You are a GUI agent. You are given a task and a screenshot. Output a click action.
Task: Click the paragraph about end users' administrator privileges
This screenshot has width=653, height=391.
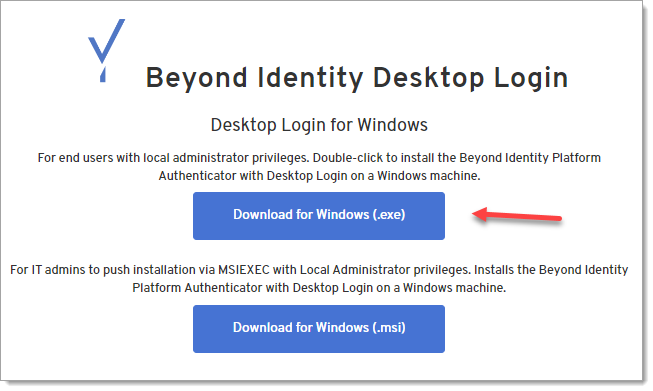[x=319, y=167]
